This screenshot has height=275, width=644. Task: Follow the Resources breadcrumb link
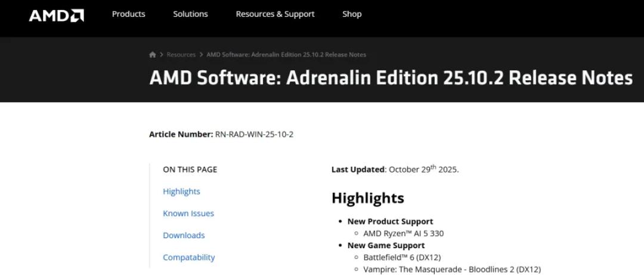click(181, 55)
